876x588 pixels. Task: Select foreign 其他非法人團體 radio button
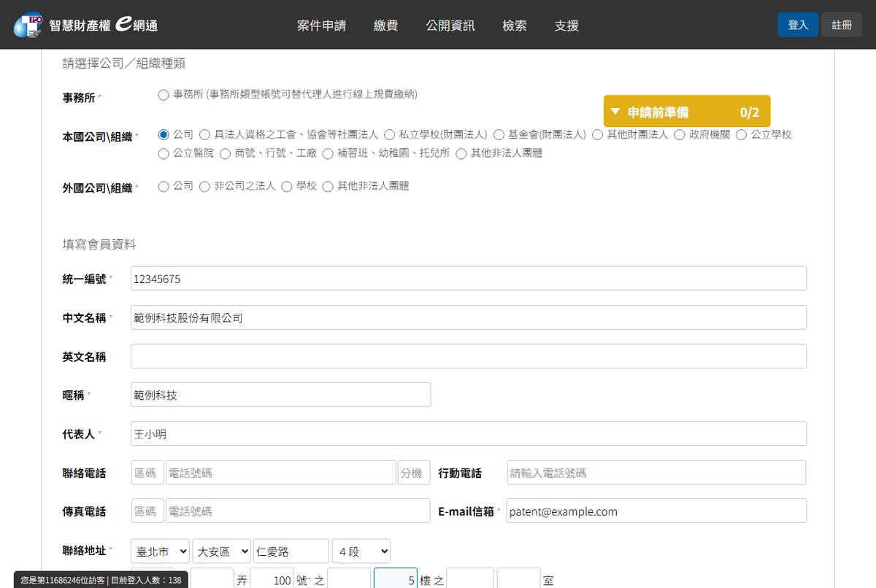(328, 187)
